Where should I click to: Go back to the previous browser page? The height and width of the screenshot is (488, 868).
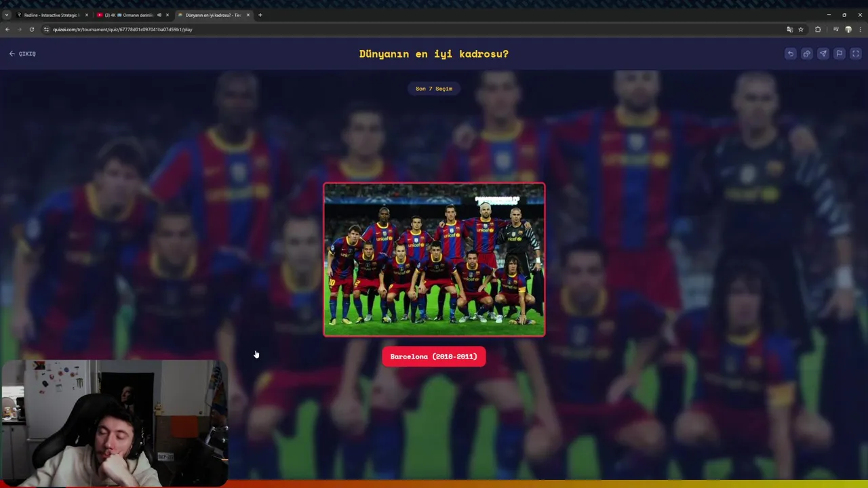(x=7, y=29)
